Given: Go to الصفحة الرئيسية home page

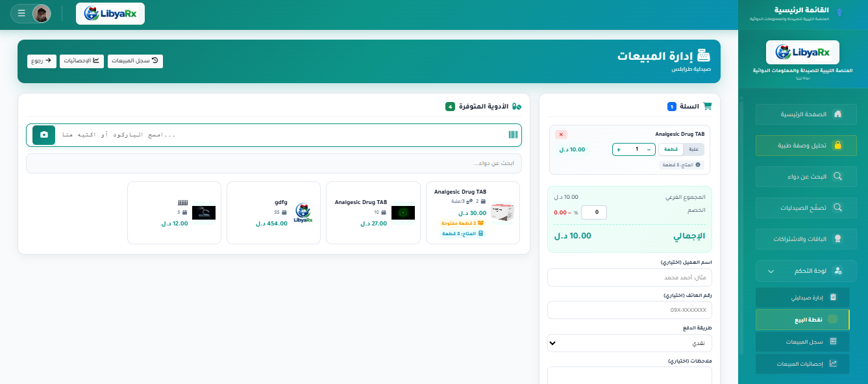Looking at the screenshot, I should (x=806, y=114).
